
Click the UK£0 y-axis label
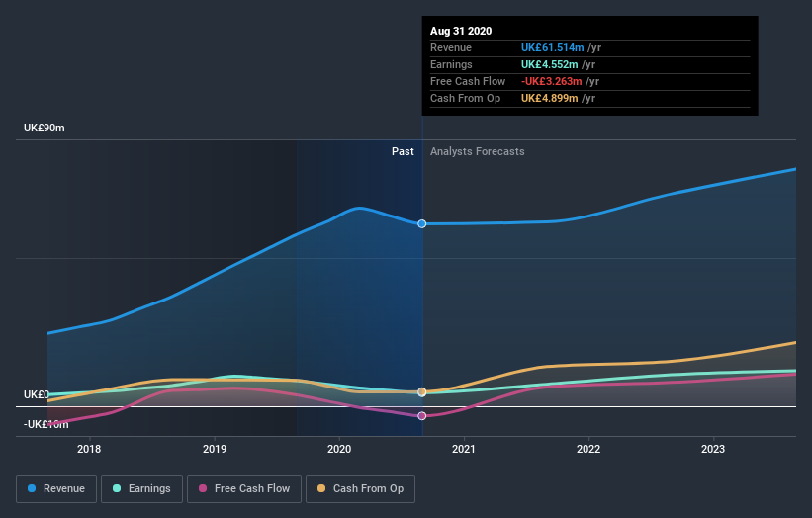37,394
